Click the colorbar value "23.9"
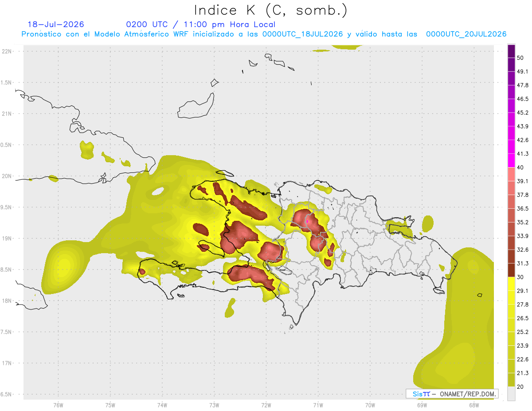The height and width of the screenshot is (411, 532). (x=522, y=345)
